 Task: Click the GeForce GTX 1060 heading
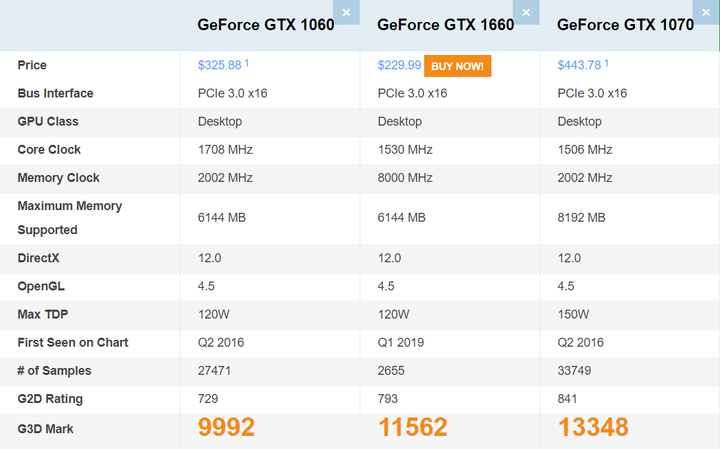[x=266, y=25]
